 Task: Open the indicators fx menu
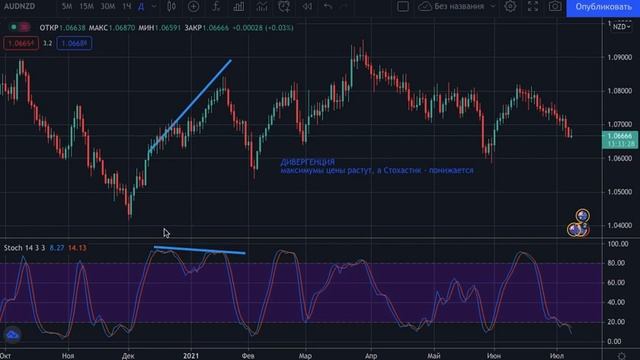[216, 6]
